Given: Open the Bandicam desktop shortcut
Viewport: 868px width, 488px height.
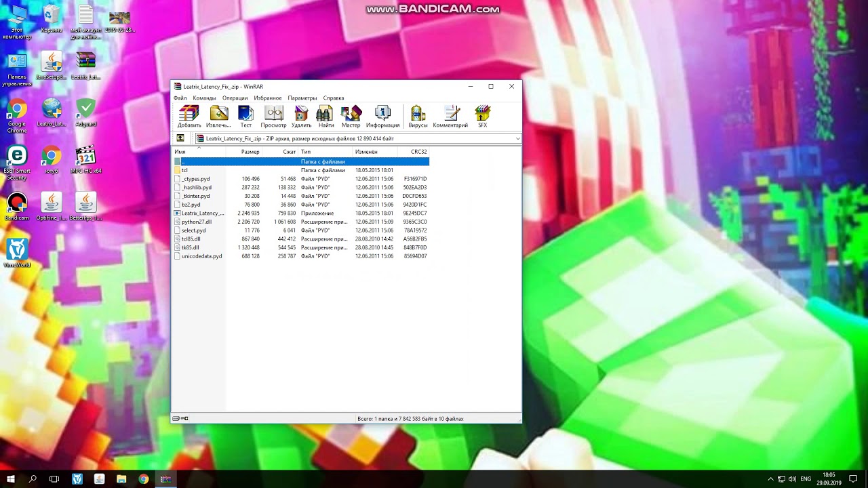Looking at the screenshot, I should (17, 207).
